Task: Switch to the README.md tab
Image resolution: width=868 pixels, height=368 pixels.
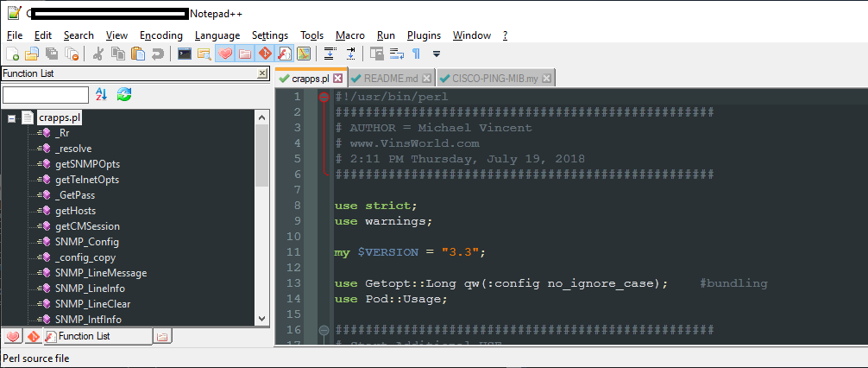Action: [x=391, y=79]
